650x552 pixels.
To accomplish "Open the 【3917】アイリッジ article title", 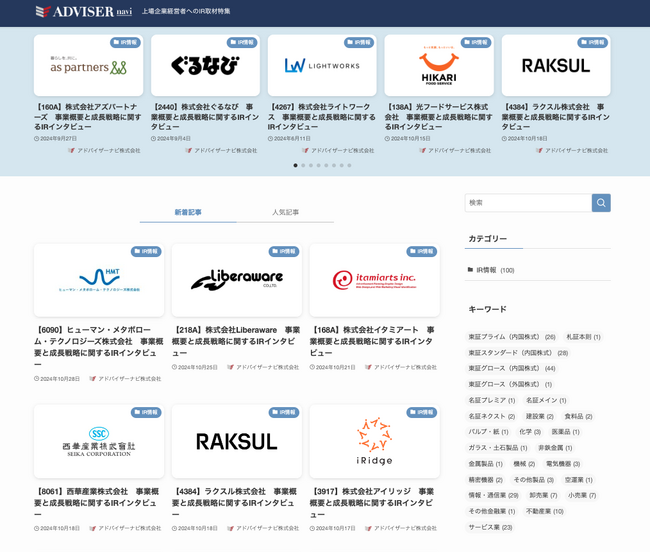I will point(372,503).
